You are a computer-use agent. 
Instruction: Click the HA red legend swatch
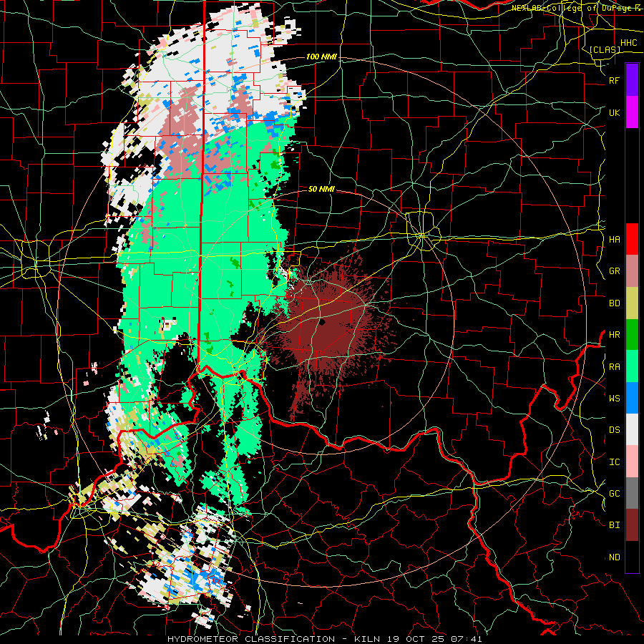click(632, 239)
